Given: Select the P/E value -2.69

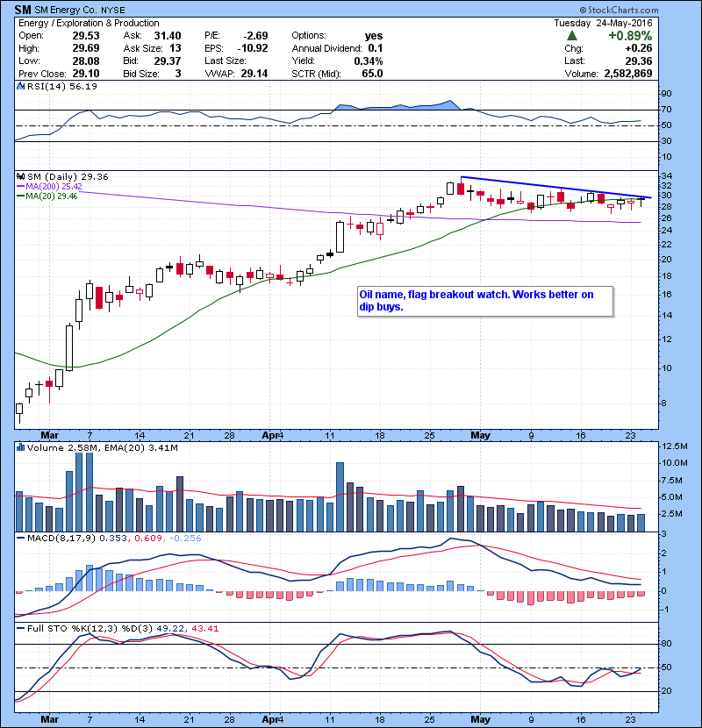Looking at the screenshot, I should [255, 36].
